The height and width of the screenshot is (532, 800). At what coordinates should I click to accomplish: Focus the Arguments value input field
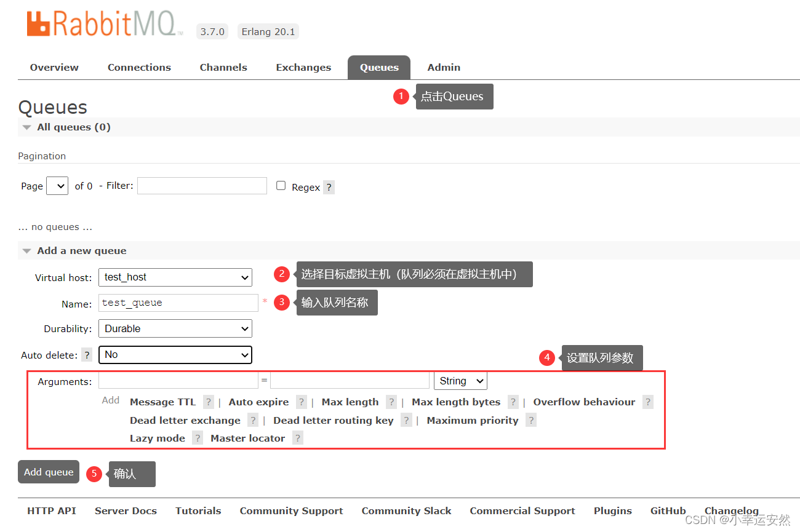(x=350, y=380)
